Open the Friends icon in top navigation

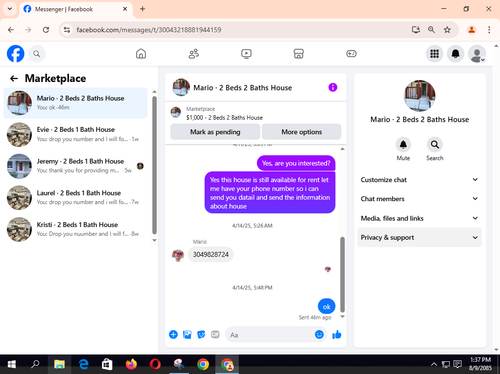pos(194,54)
